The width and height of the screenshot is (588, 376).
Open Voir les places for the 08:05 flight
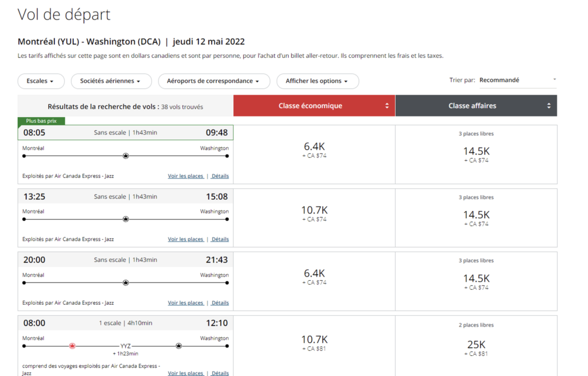(186, 176)
